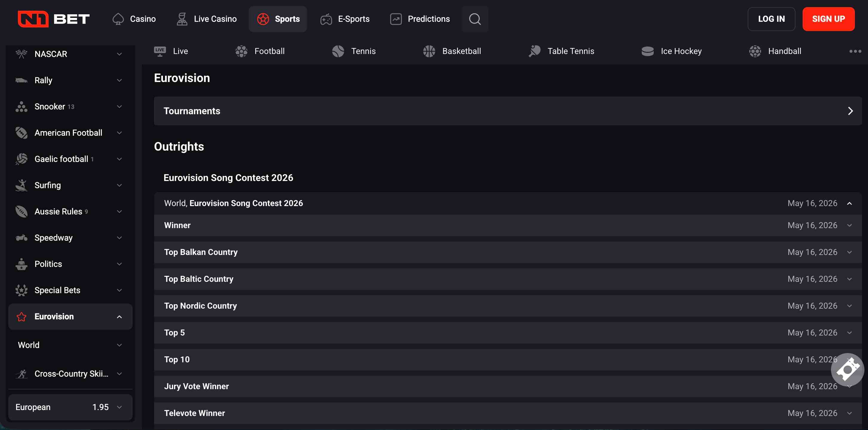Expand the Snooker sidebar chevron

[119, 106]
